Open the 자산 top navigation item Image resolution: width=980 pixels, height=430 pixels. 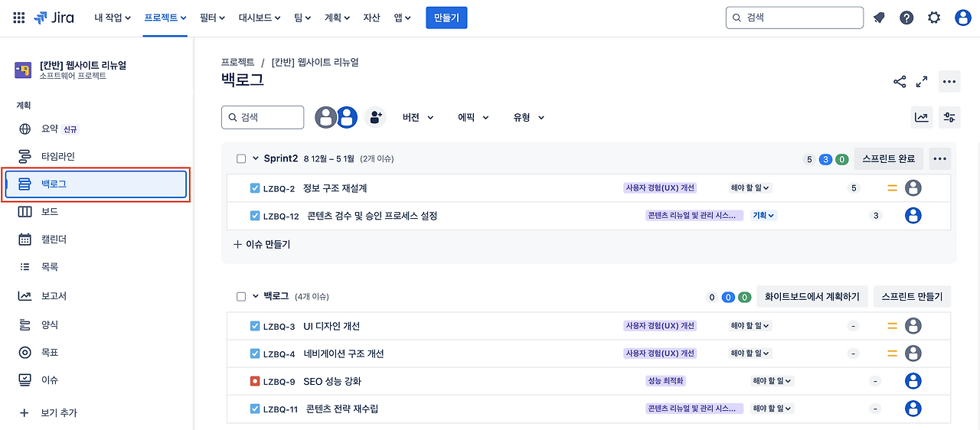click(371, 18)
